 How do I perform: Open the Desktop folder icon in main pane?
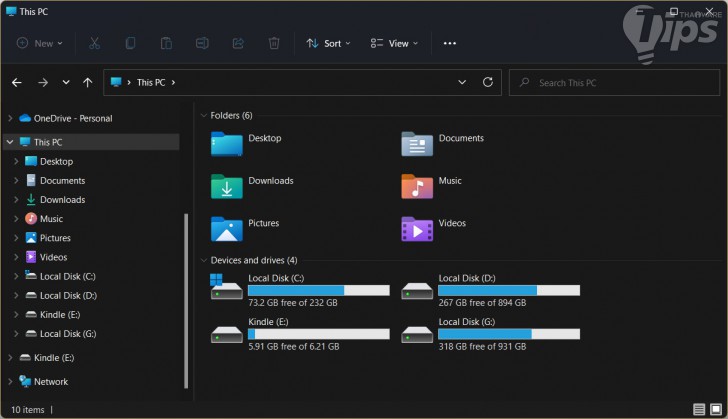227,144
